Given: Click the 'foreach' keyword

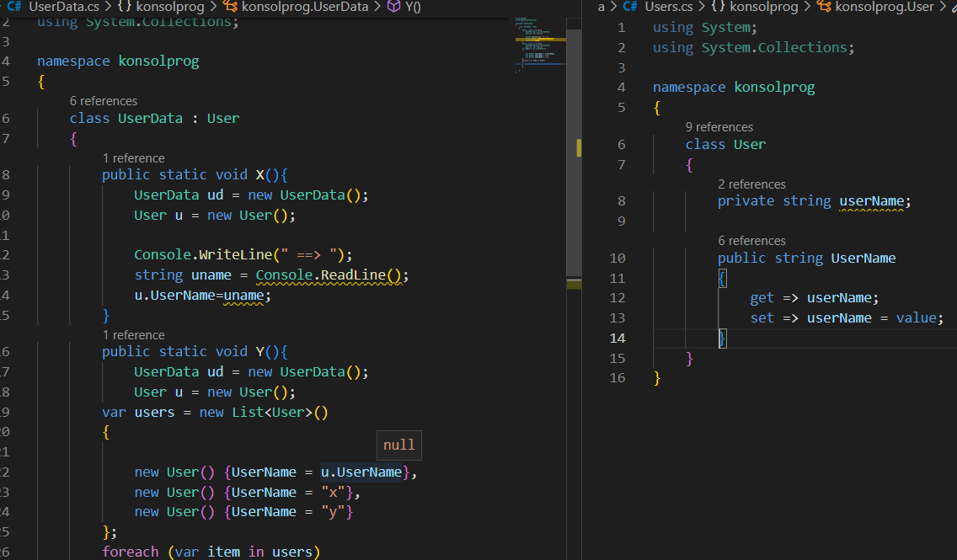Looking at the screenshot, I should pos(130,552).
